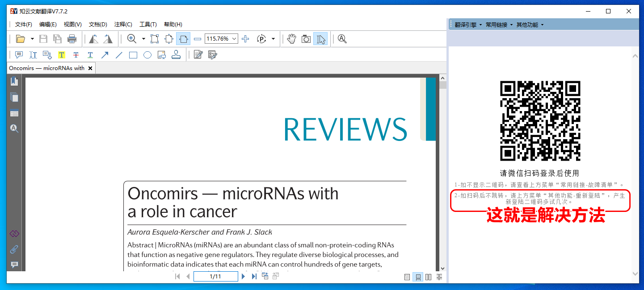The image size is (644, 290).
Task: Toggle Single Page layout mode
Action: click(407, 277)
